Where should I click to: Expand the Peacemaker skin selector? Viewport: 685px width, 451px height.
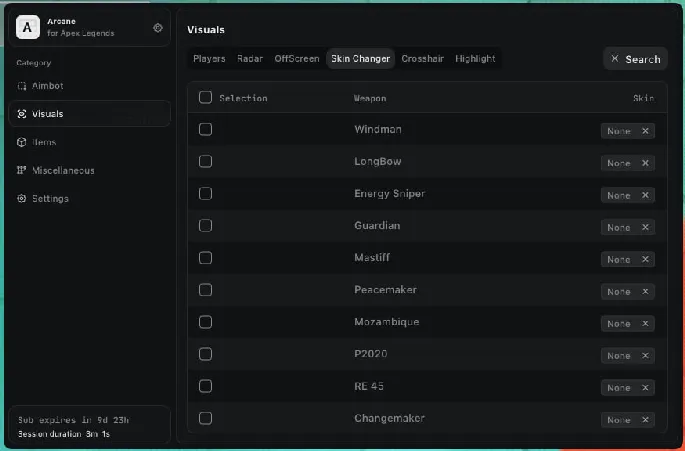pyautogui.click(x=619, y=291)
